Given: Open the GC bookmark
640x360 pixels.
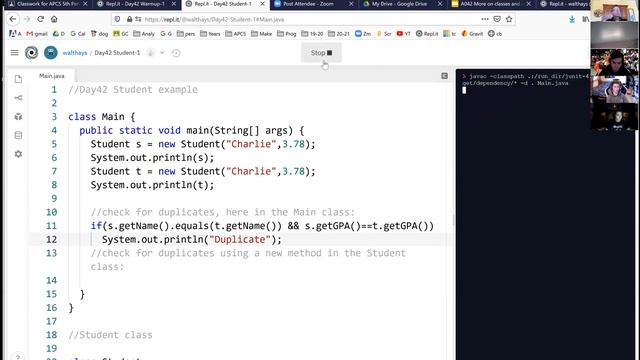Looking at the screenshot, I should [x=121, y=34].
